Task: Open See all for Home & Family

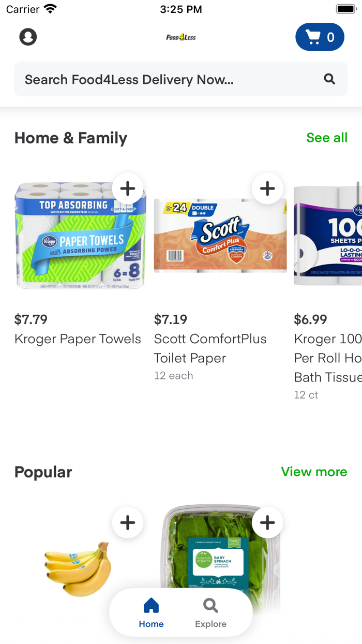Action: [x=327, y=138]
